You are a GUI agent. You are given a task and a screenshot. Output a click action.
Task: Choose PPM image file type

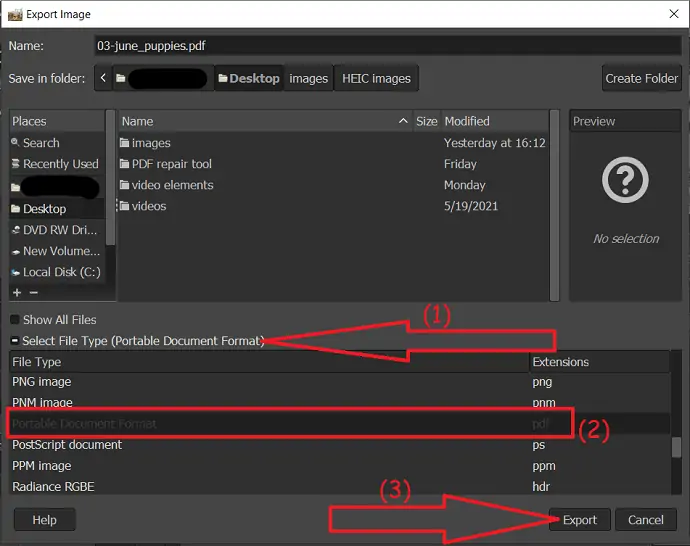tap(340, 465)
